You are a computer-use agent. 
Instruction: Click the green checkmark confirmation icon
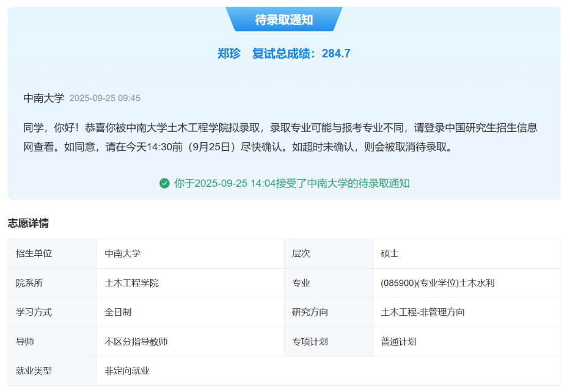[164, 183]
